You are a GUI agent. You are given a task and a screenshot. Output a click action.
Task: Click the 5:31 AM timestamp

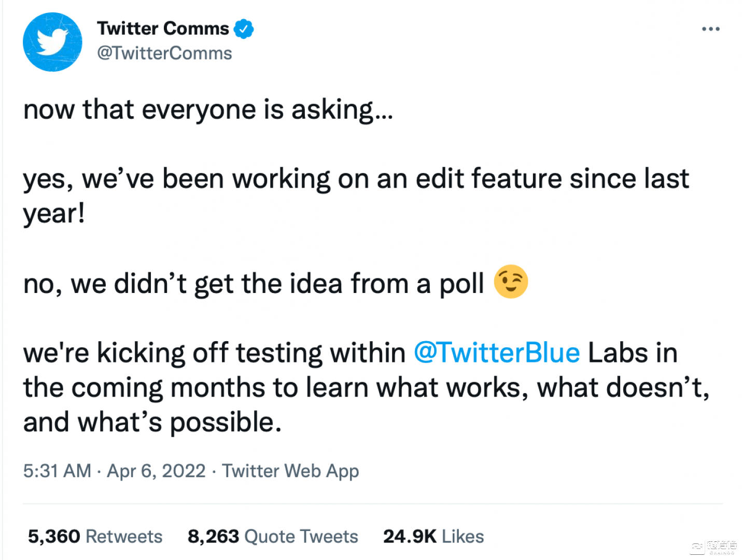(57, 471)
